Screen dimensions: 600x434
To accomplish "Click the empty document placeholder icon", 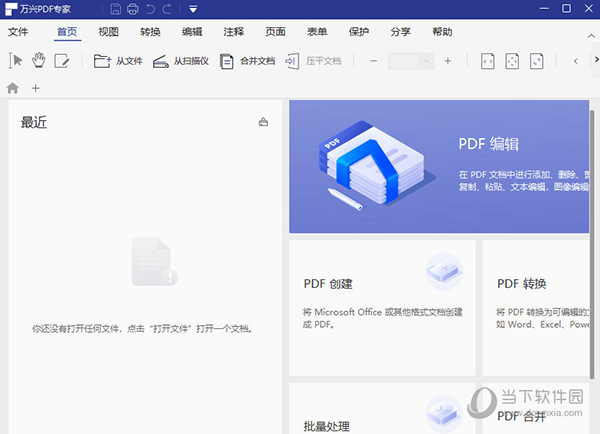I will [155, 261].
